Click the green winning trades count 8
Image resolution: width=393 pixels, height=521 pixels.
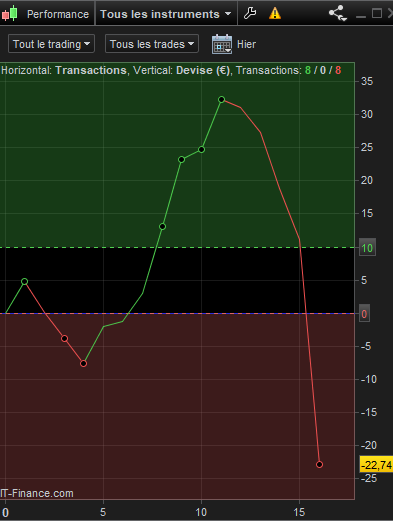pyautogui.click(x=307, y=70)
